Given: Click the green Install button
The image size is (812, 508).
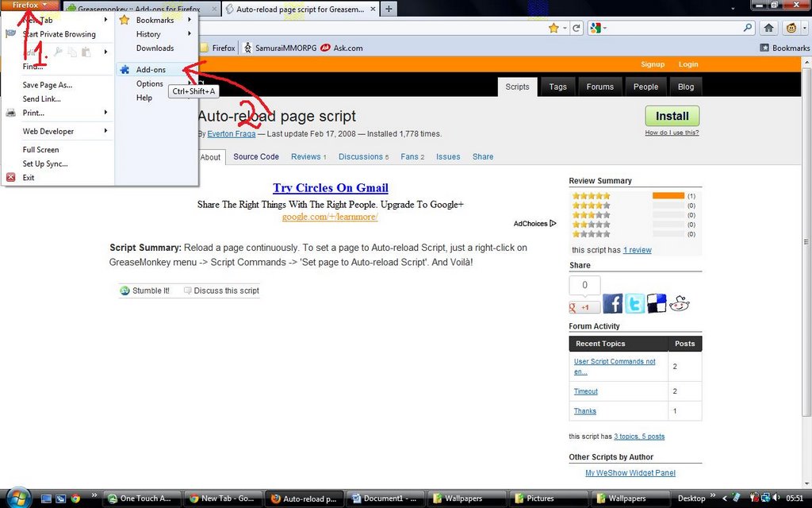Looking at the screenshot, I should [x=672, y=116].
